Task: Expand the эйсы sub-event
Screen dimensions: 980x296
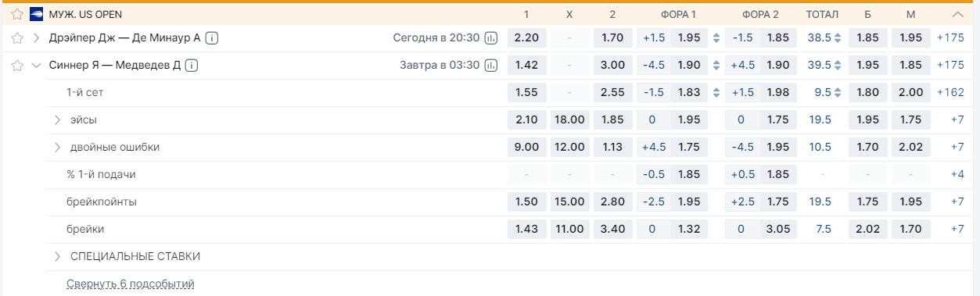Action: (58, 120)
